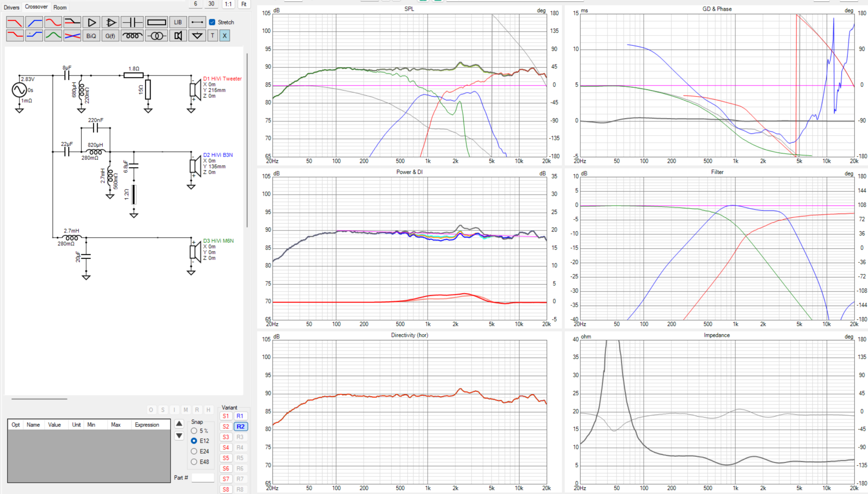Move parameter row up with up arrow
Screen dimensions: 868x494
[x=179, y=424]
